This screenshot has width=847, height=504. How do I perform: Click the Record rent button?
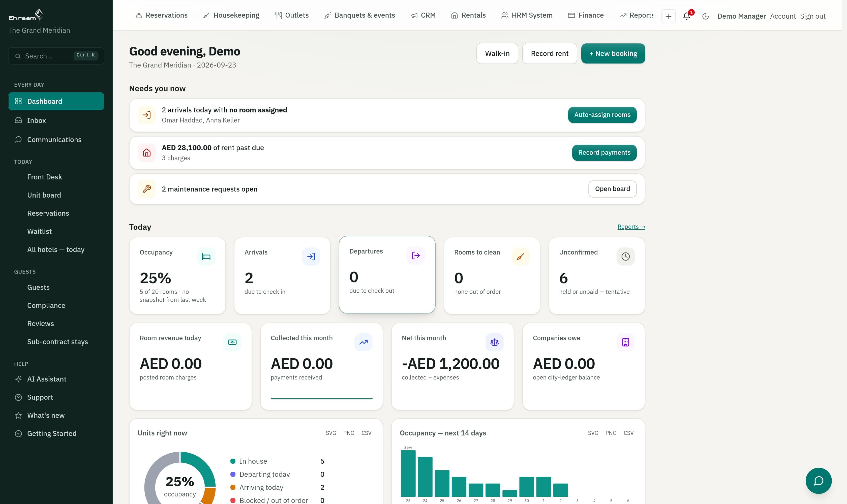549,53
